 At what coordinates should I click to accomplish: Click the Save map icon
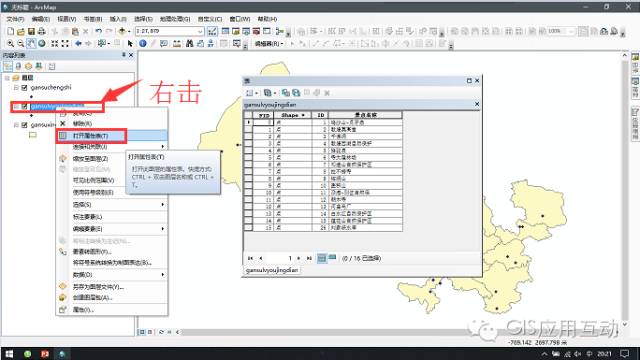[31, 31]
